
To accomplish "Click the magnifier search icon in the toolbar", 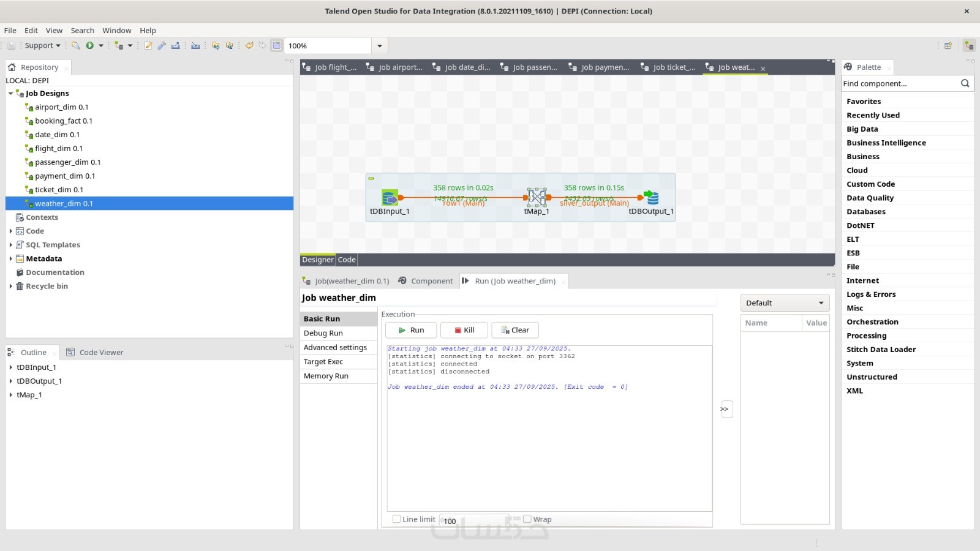I will click(x=76, y=45).
